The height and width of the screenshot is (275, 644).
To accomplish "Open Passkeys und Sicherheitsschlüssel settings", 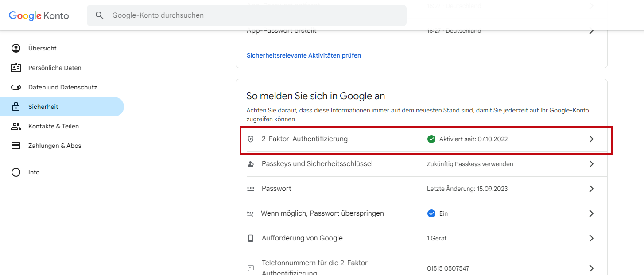I will [x=427, y=164].
